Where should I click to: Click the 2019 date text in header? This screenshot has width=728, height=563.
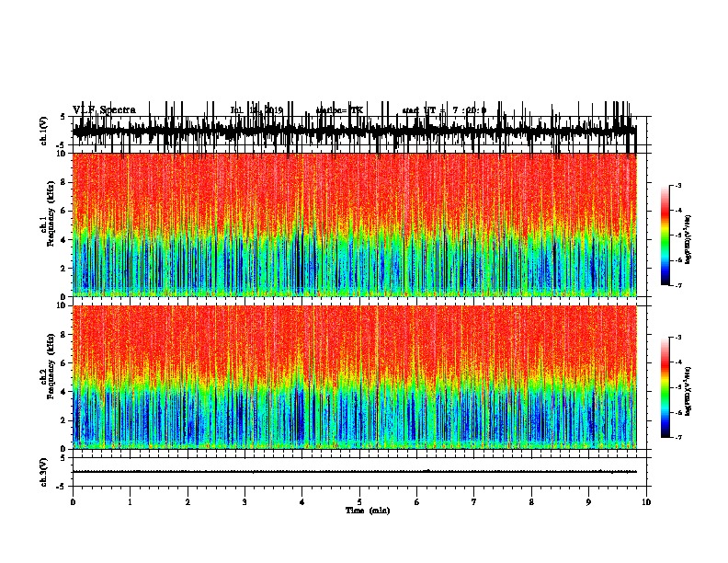click(x=273, y=110)
